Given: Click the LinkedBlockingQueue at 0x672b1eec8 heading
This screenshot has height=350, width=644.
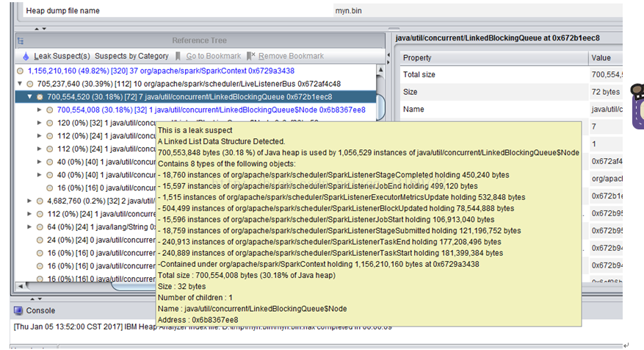Looking at the screenshot, I should coord(497,38).
